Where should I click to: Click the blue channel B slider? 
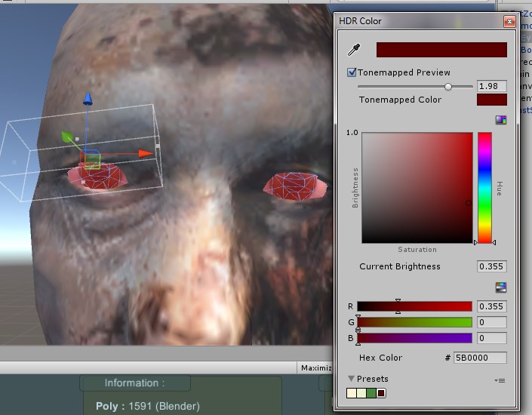[414, 339]
